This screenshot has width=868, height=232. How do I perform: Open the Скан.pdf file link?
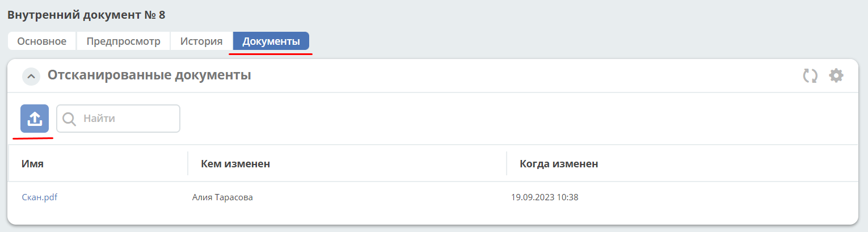coord(40,197)
